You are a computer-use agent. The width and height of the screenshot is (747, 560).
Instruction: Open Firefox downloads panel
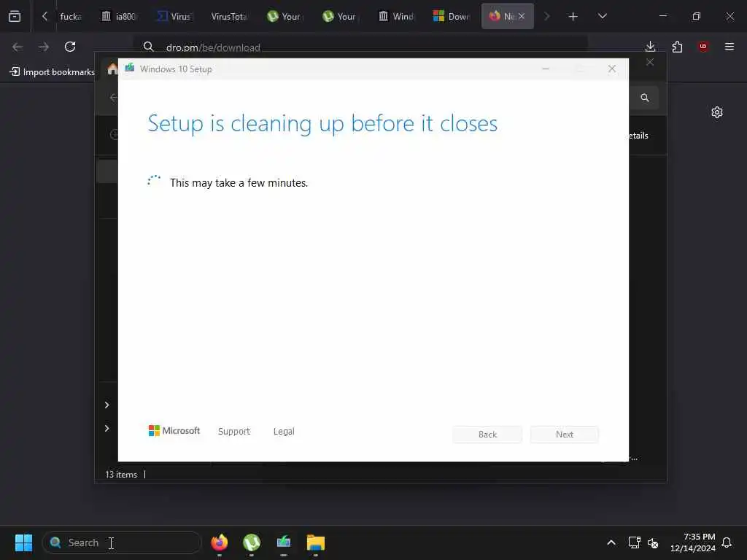click(650, 47)
